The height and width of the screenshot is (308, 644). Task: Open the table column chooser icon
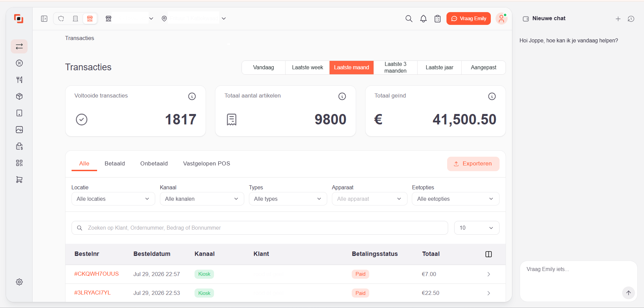488,254
